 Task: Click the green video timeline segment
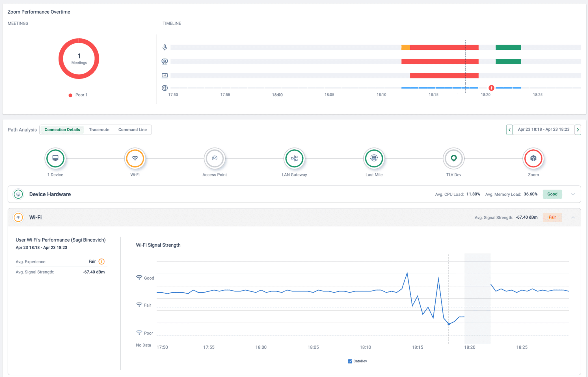tap(508, 61)
